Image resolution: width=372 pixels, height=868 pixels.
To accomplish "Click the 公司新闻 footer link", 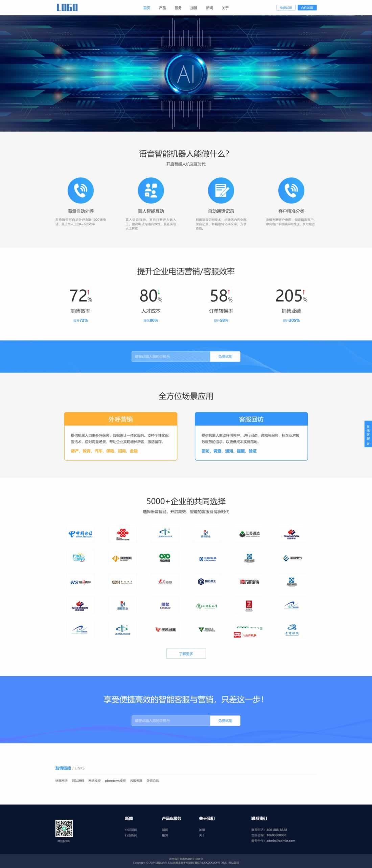I will (x=131, y=830).
